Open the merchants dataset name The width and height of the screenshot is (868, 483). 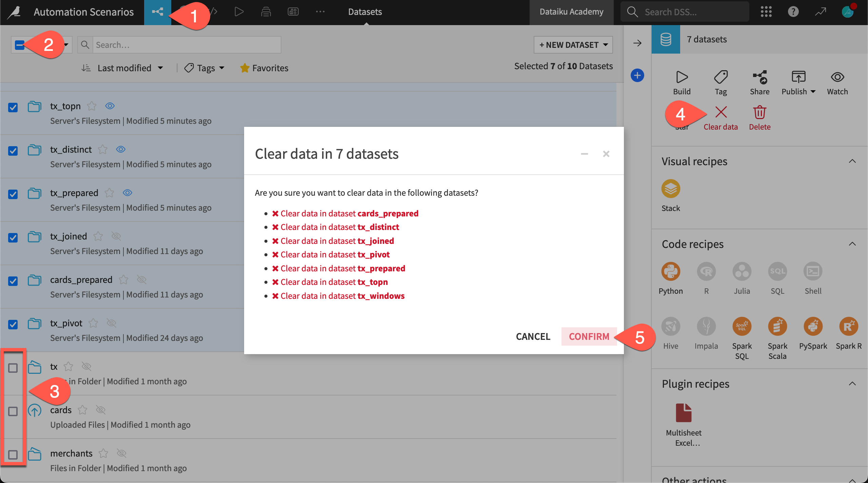click(71, 453)
